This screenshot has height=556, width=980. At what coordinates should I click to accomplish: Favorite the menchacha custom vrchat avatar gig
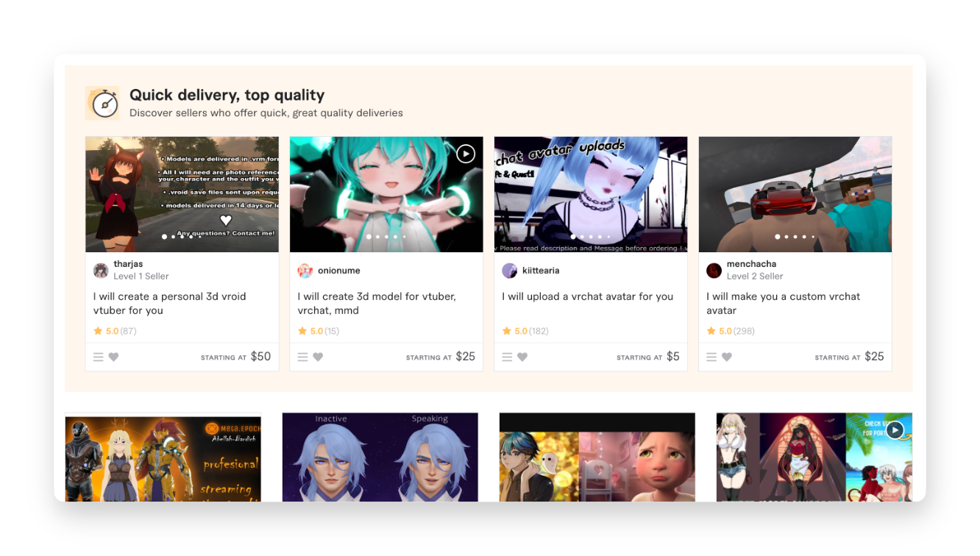(x=727, y=357)
